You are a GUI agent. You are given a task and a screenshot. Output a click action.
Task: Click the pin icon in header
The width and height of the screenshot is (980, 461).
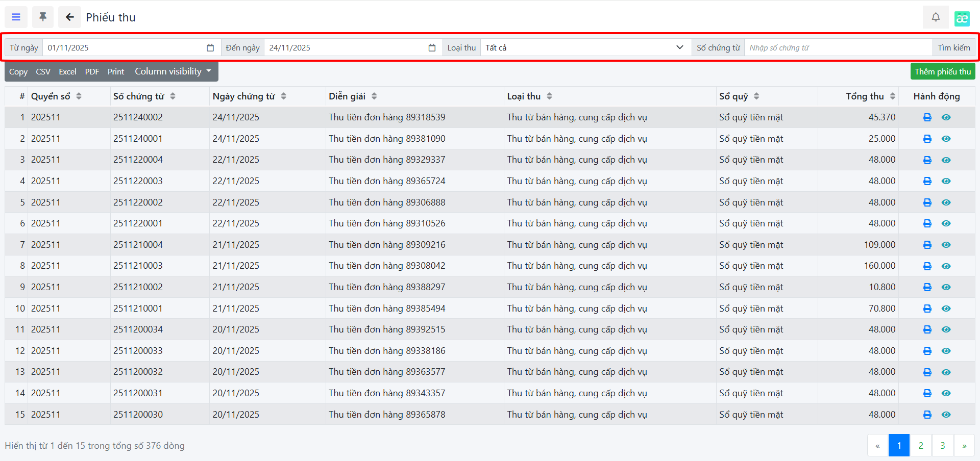click(x=43, y=17)
